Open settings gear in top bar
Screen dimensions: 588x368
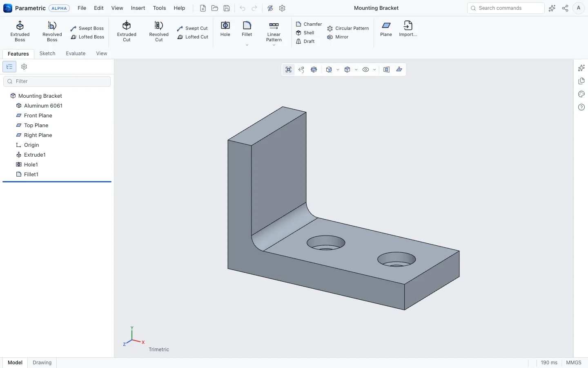(282, 8)
